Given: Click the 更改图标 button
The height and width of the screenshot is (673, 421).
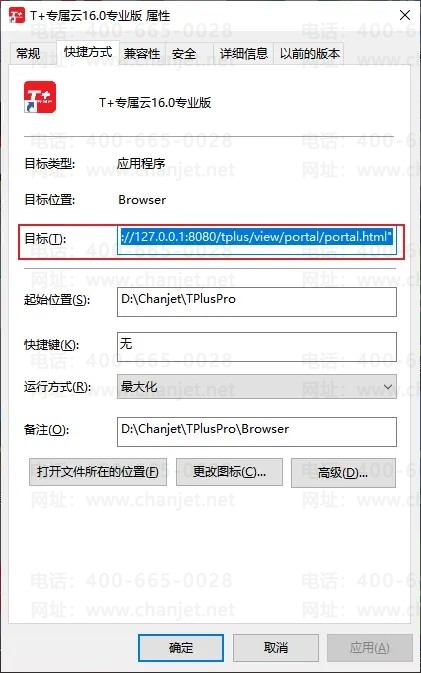Looking at the screenshot, I should pyautogui.click(x=229, y=472).
